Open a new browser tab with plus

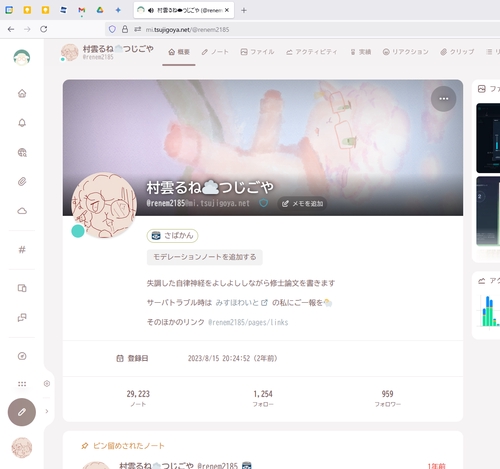tap(244, 10)
